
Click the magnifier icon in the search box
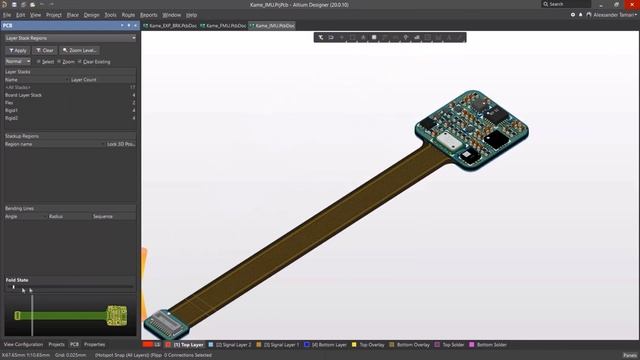[546, 4]
